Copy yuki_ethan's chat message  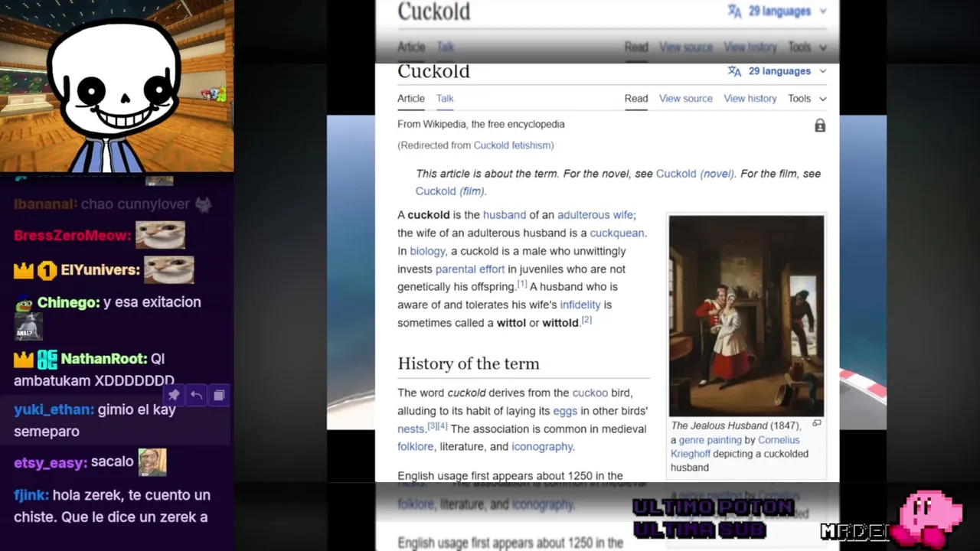219,395
